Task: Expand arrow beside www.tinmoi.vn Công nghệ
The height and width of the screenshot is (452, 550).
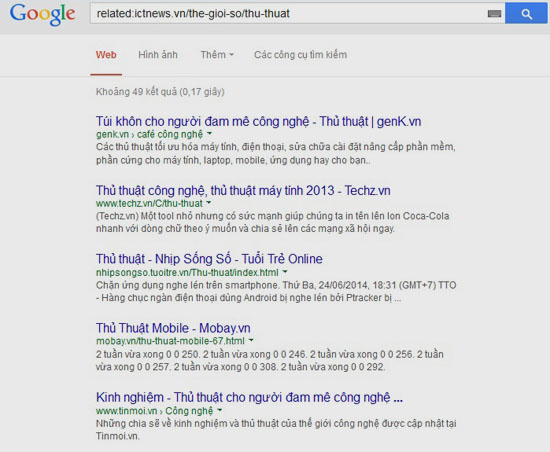Action: point(220,410)
